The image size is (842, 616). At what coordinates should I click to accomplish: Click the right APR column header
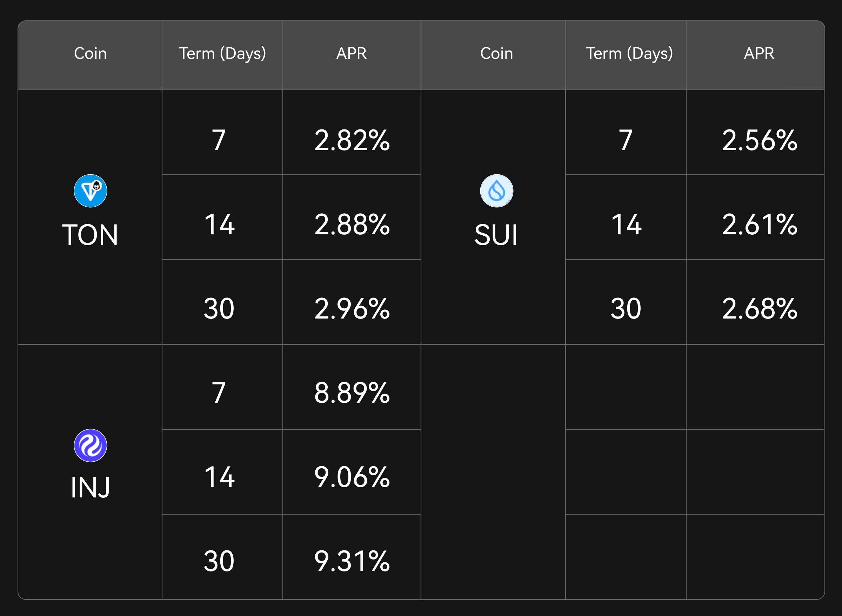click(759, 53)
